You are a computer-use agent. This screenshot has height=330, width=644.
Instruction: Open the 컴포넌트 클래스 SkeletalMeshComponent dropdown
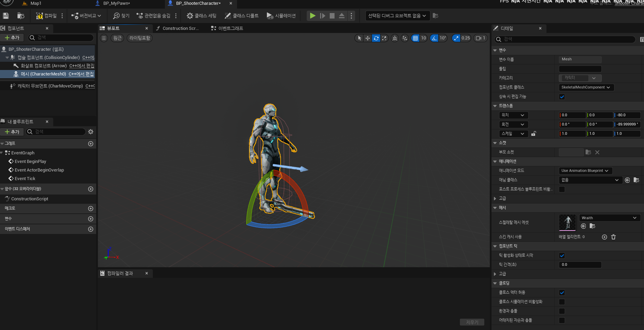pyautogui.click(x=586, y=87)
